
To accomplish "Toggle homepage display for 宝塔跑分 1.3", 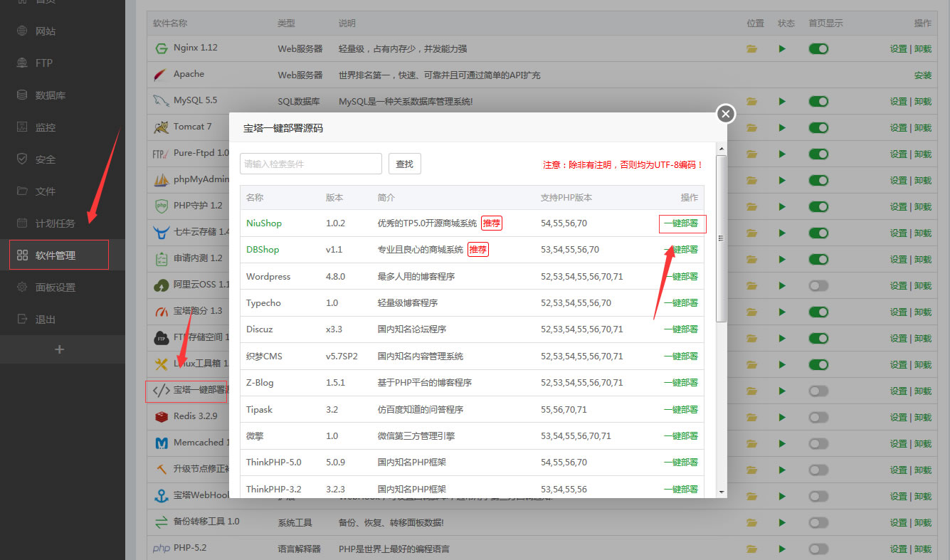I will point(819,312).
